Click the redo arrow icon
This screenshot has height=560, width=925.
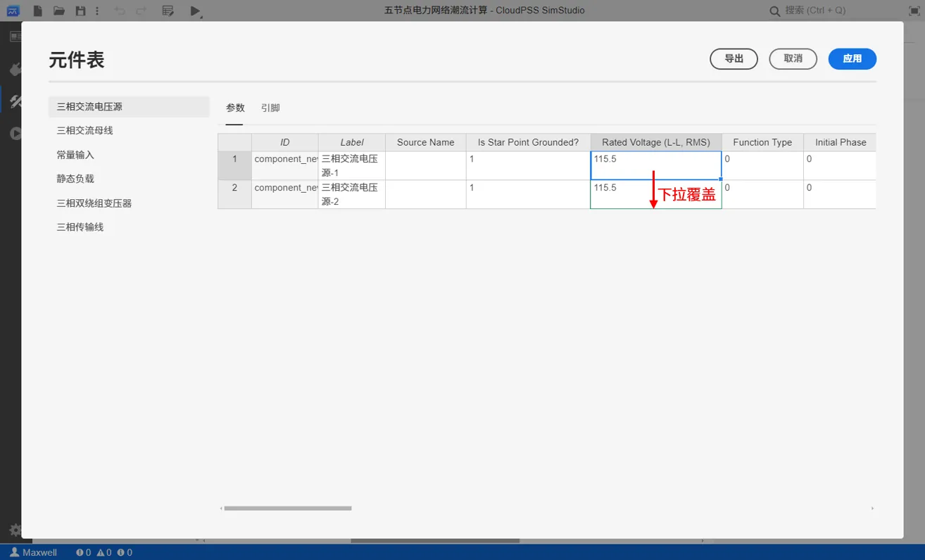click(x=141, y=11)
